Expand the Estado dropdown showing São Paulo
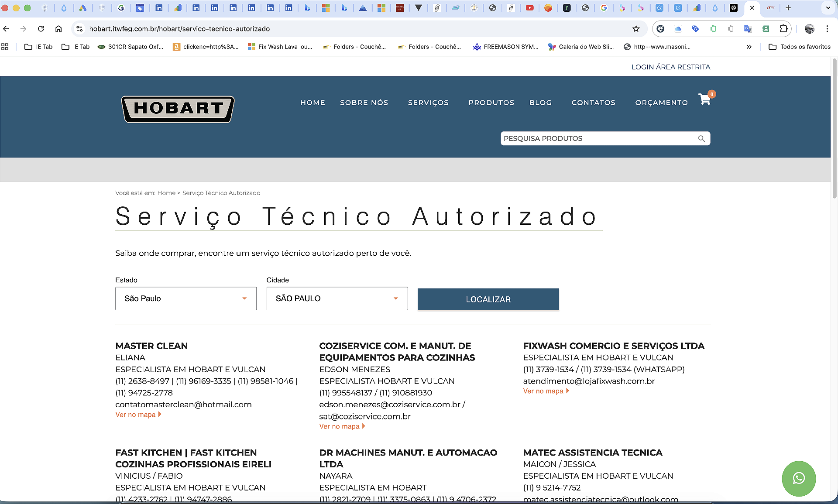Image resolution: width=838 pixels, height=504 pixels. (186, 298)
